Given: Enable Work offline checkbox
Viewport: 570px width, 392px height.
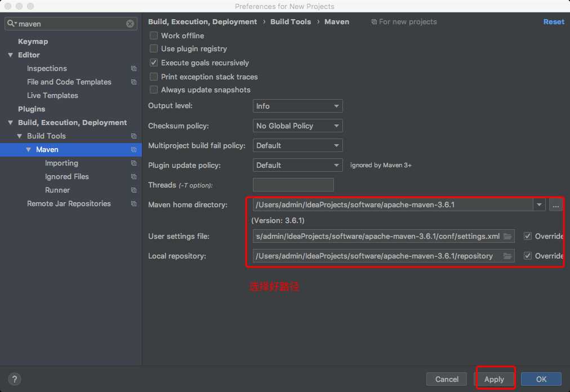Looking at the screenshot, I should (154, 35).
